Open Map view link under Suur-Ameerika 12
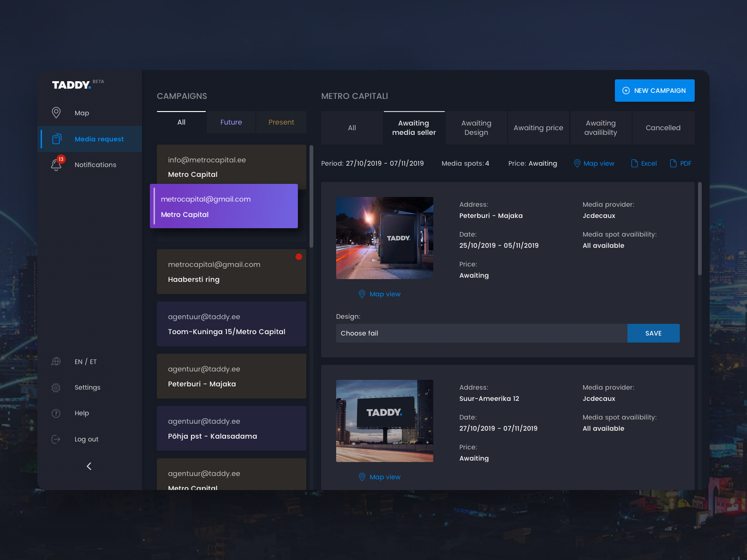Image resolution: width=747 pixels, height=560 pixels. tap(385, 477)
